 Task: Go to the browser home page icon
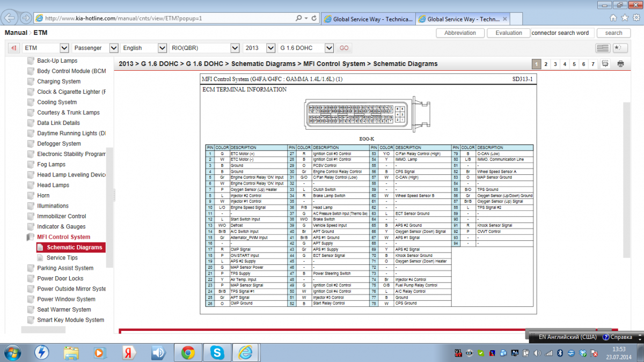pos(613,18)
